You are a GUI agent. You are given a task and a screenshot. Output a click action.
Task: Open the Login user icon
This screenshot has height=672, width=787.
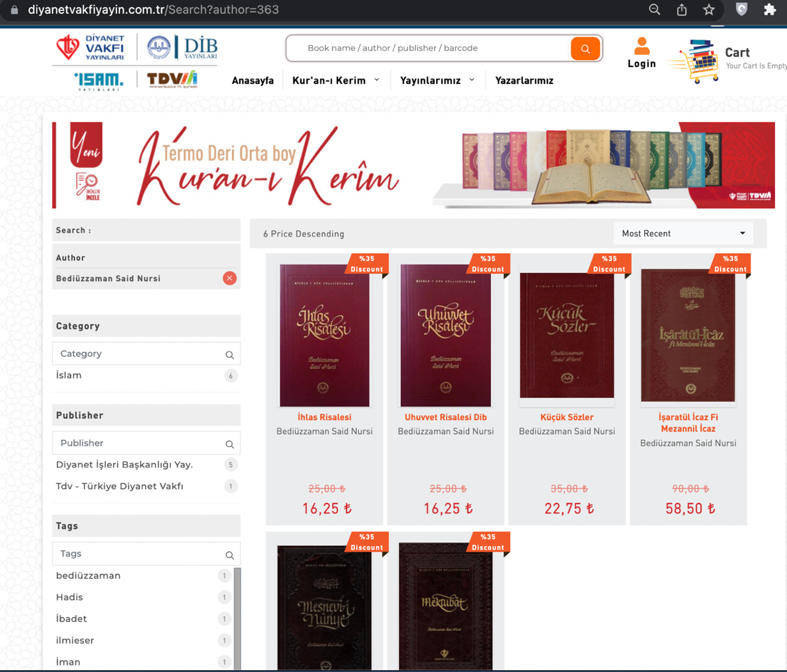(642, 46)
